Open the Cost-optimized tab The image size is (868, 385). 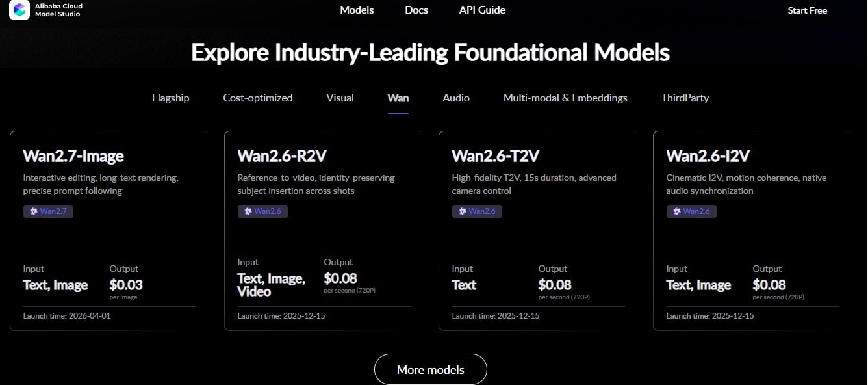coord(257,98)
